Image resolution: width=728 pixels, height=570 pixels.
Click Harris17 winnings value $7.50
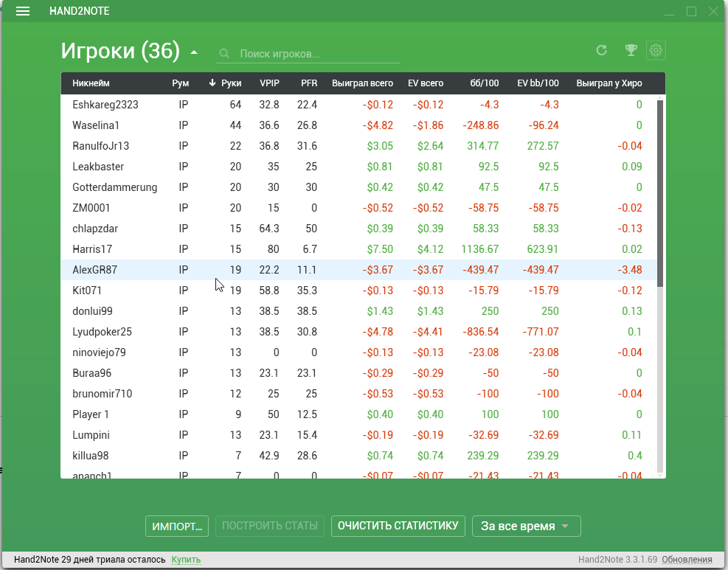coord(380,249)
